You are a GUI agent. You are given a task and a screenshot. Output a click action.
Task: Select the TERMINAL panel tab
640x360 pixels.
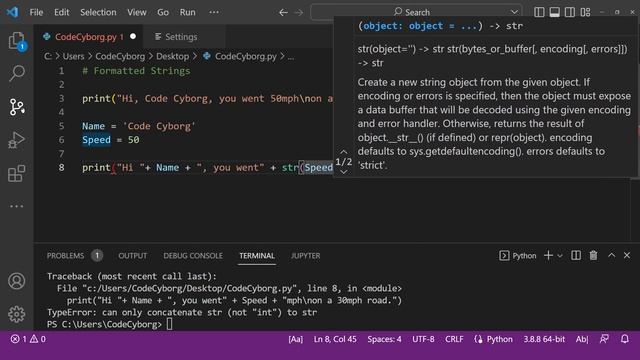point(257,256)
